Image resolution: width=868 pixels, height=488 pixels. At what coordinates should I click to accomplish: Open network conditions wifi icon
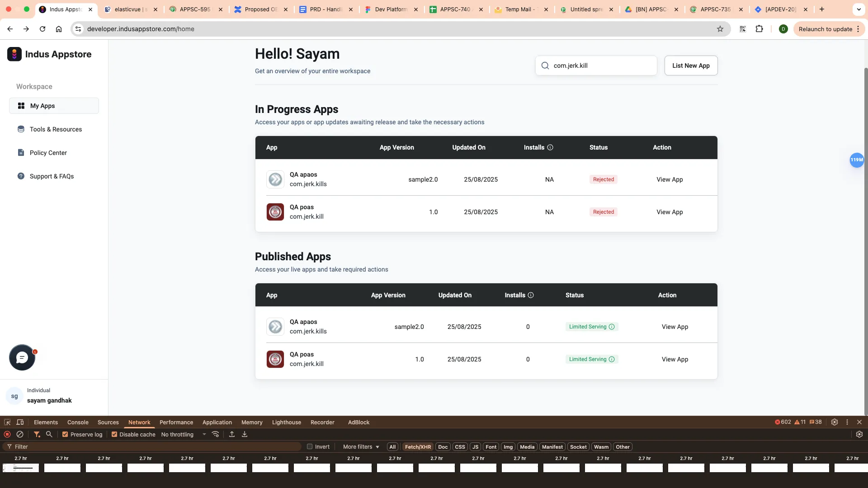click(216, 434)
